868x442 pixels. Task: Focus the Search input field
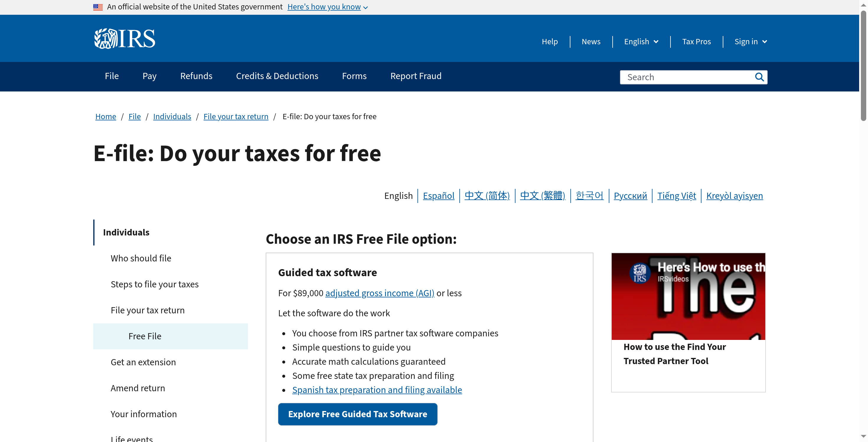(687, 77)
